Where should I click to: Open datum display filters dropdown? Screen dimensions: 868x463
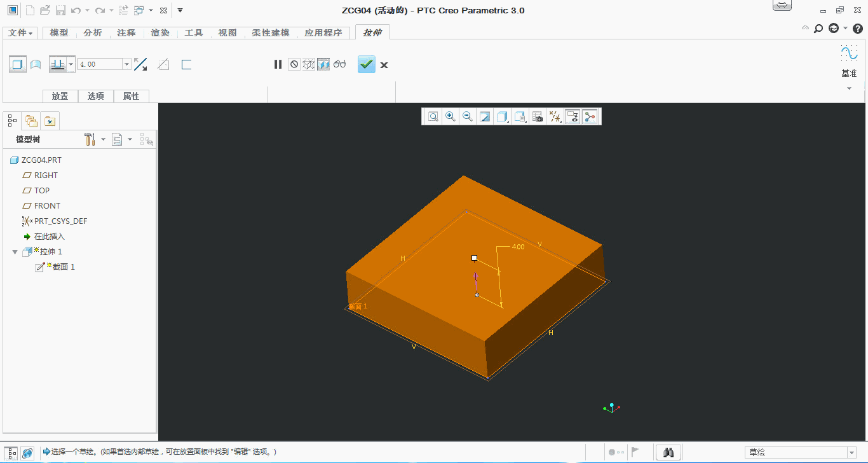[x=555, y=116]
